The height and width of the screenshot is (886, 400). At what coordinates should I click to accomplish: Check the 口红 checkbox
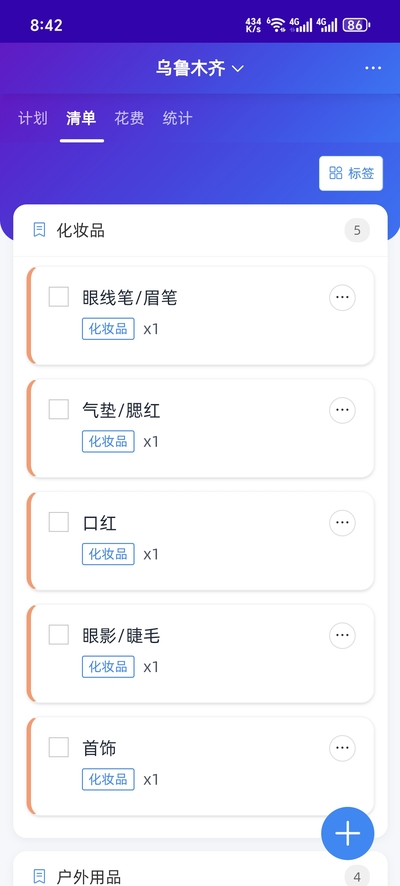click(x=59, y=522)
